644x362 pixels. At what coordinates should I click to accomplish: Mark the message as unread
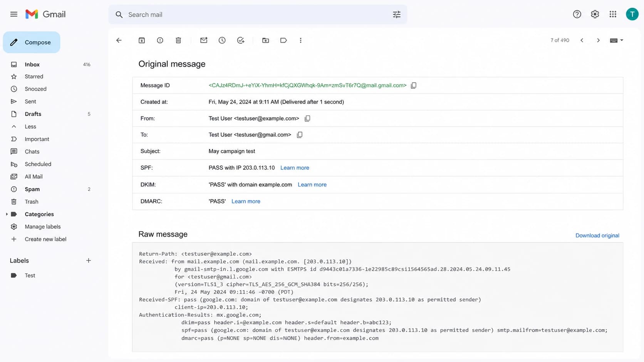click(x=204, y=40)
